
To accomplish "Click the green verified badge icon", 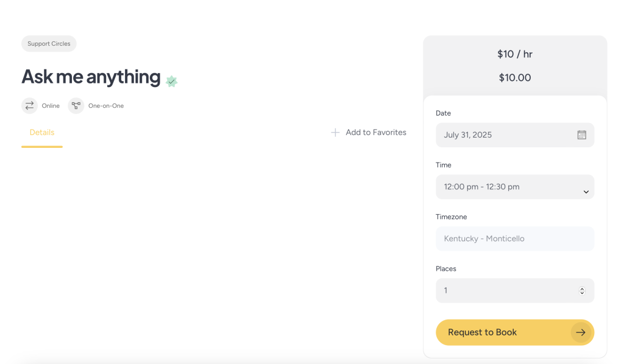I will pos(172,81).
